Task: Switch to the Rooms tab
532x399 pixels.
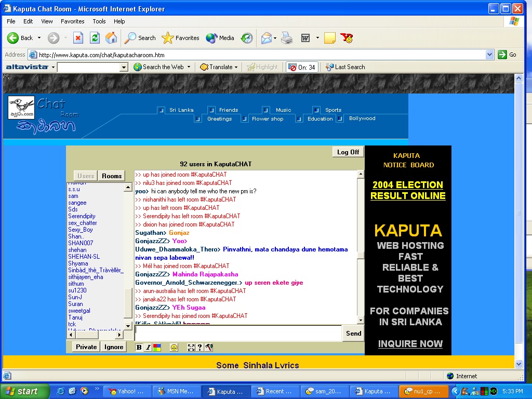Action: point(112,176)
